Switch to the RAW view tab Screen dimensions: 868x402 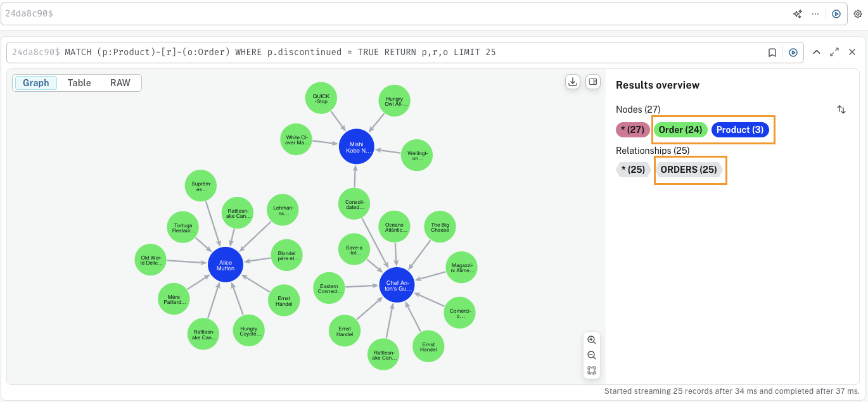[120, 83]
